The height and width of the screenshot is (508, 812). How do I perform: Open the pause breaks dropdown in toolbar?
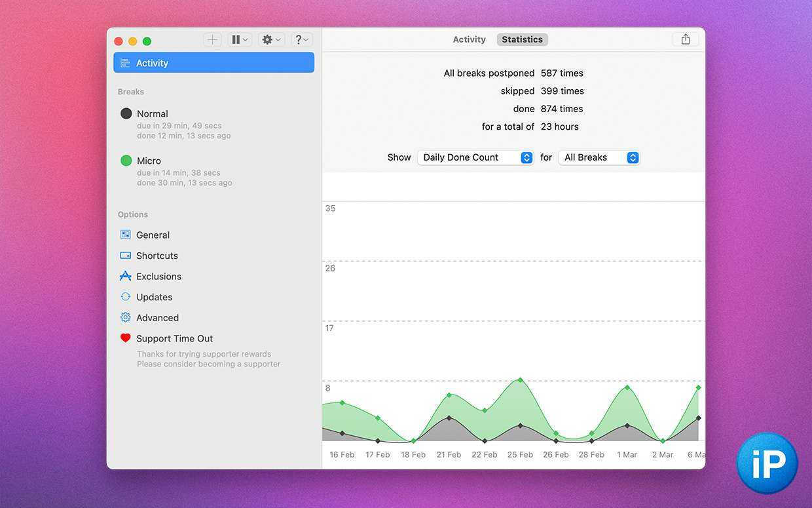click(240, 40)
